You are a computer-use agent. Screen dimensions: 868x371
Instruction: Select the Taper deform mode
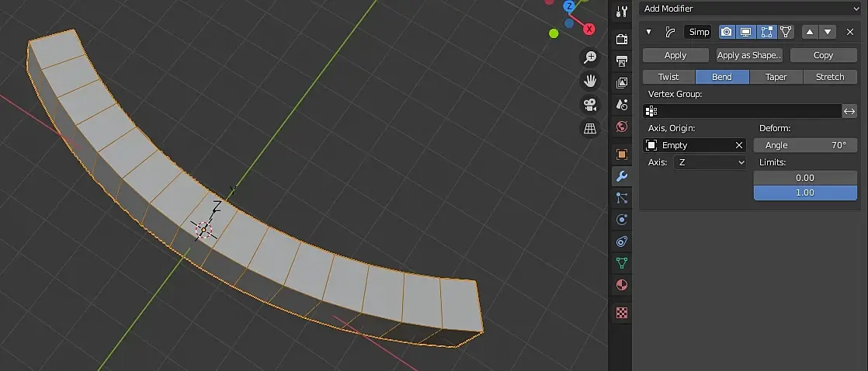776,77
